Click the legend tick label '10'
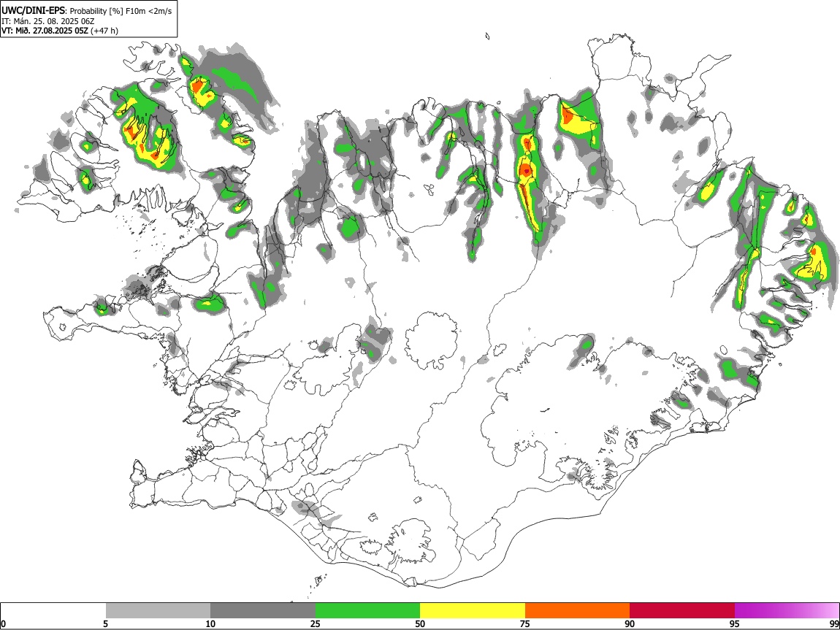Viewport: 840px width, 630px height. click(x=210, y=623)
